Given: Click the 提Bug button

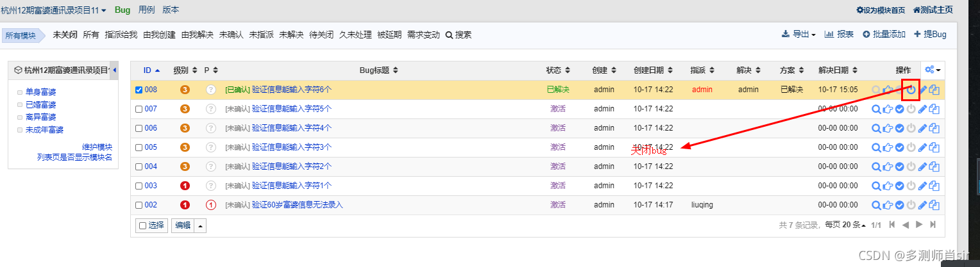Looking at the screenshot, I should click(930, 35).
